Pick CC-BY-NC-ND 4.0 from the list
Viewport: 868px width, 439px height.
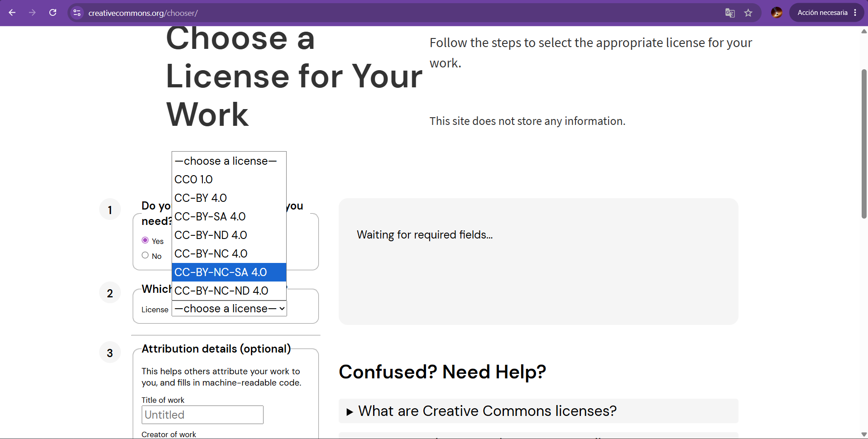tap(229, 291)
